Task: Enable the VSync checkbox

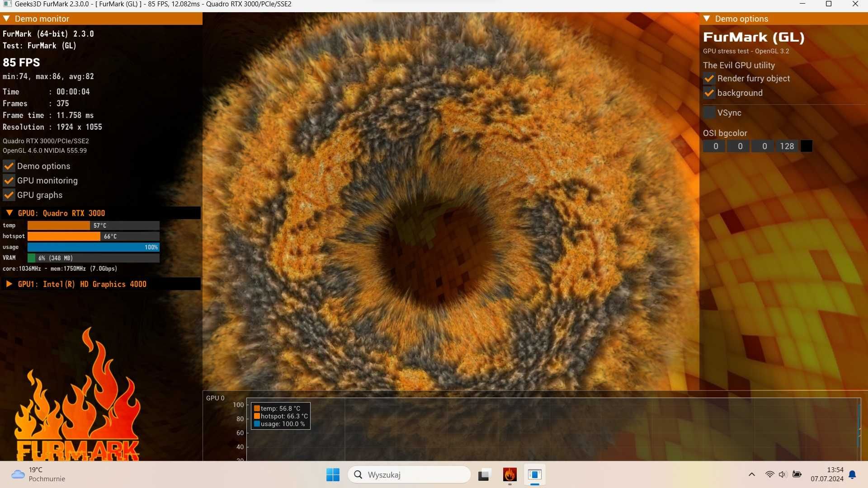Action: [x=709, y=113]
